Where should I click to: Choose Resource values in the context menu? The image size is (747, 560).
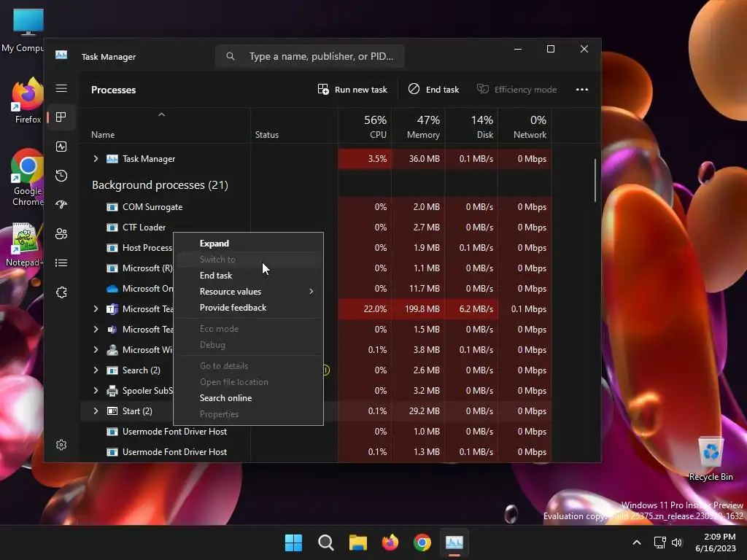(248, 292)
